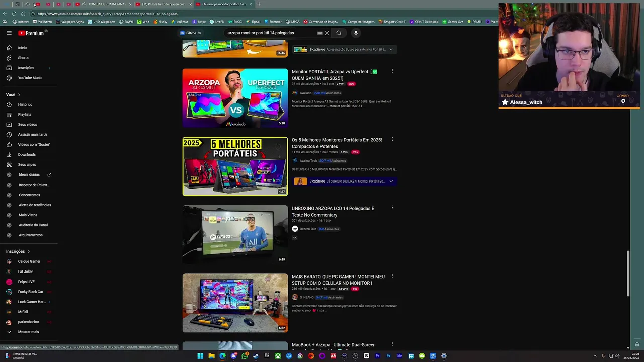Open YouTube Music from the sidebar

pos(30,78)
